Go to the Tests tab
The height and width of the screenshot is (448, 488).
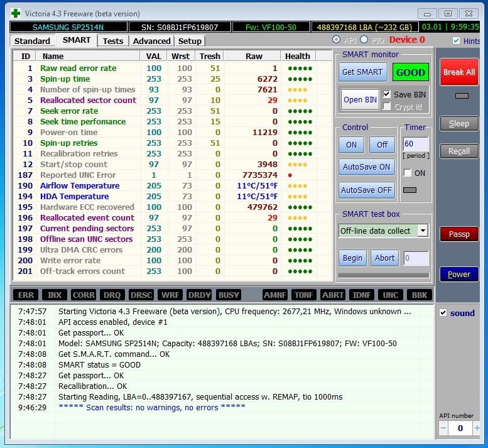(113, 41)
